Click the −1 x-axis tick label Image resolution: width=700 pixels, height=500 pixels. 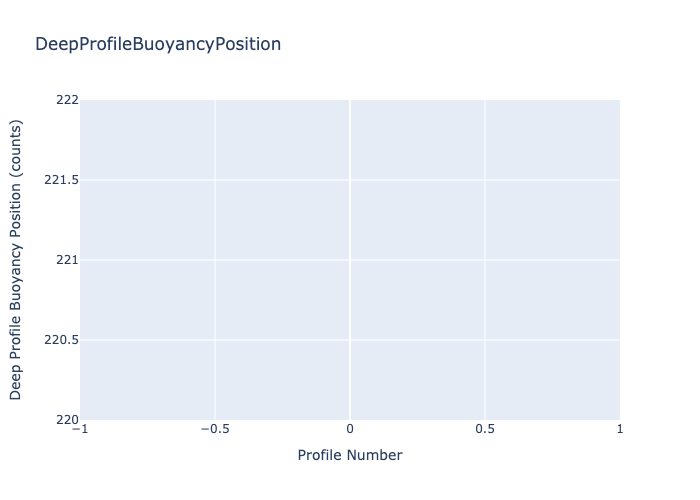tap(80, 429)
